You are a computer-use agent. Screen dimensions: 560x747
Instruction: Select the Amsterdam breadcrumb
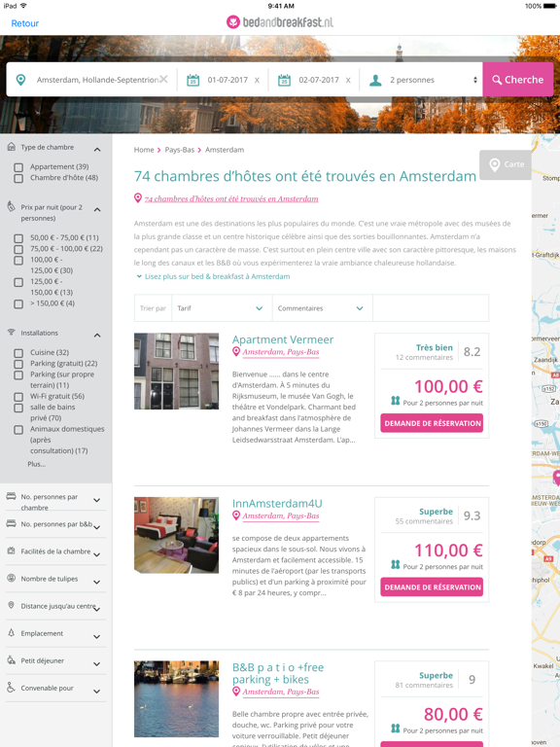pyautogui.click(x=225, y=150)
